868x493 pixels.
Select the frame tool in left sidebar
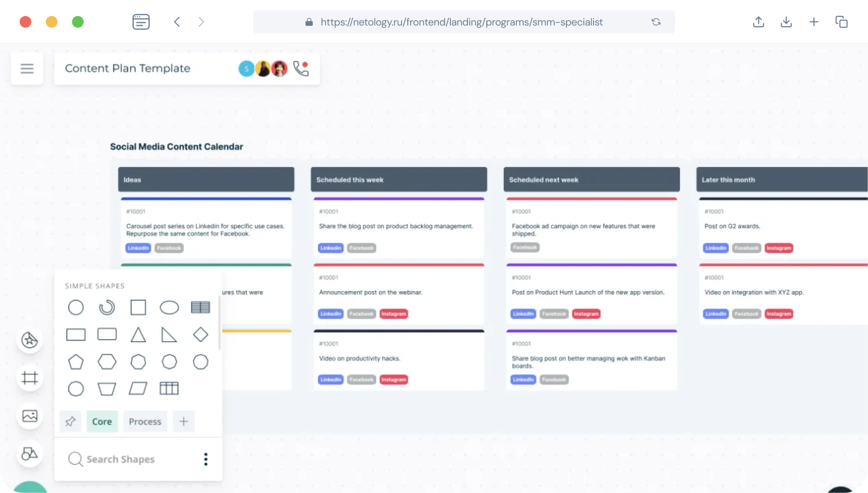coord(30,378)
